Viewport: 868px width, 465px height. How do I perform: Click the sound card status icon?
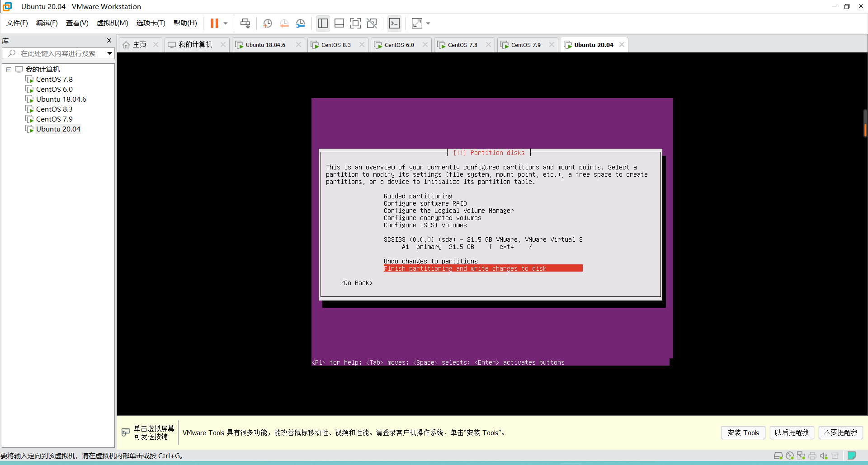tap(824, 456)
